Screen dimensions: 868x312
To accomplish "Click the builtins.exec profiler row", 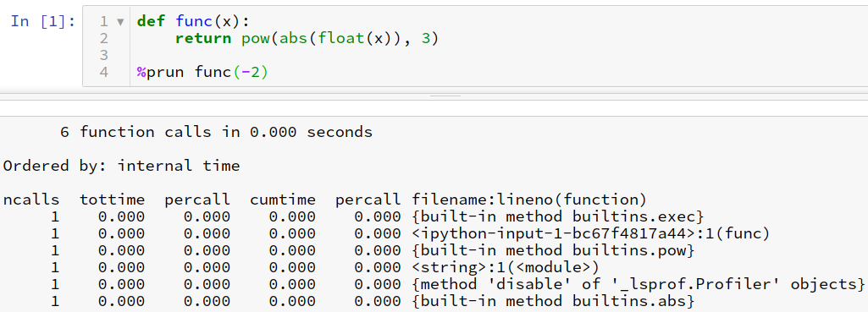I will point(434,216).
